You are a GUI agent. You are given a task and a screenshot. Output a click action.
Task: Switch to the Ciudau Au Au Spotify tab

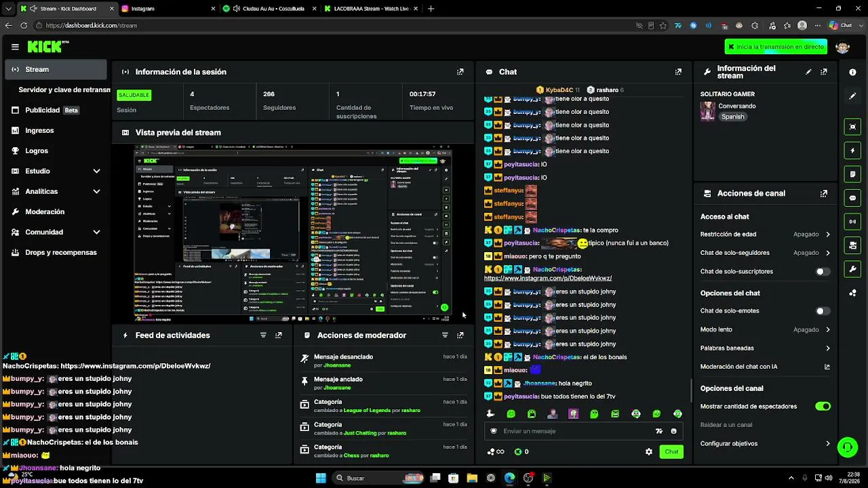point(269,9)
